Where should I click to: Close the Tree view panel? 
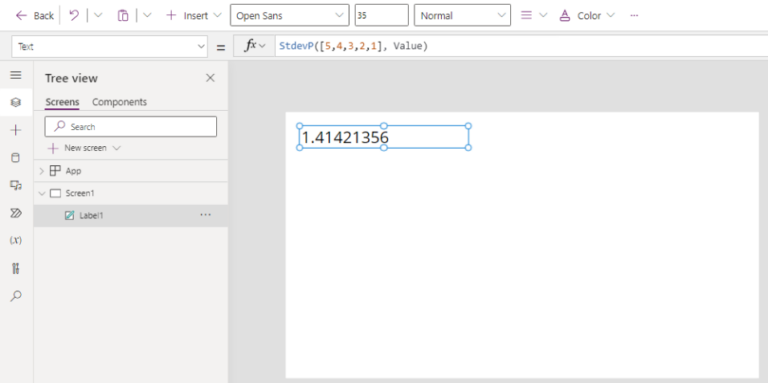tap(210, 78)
